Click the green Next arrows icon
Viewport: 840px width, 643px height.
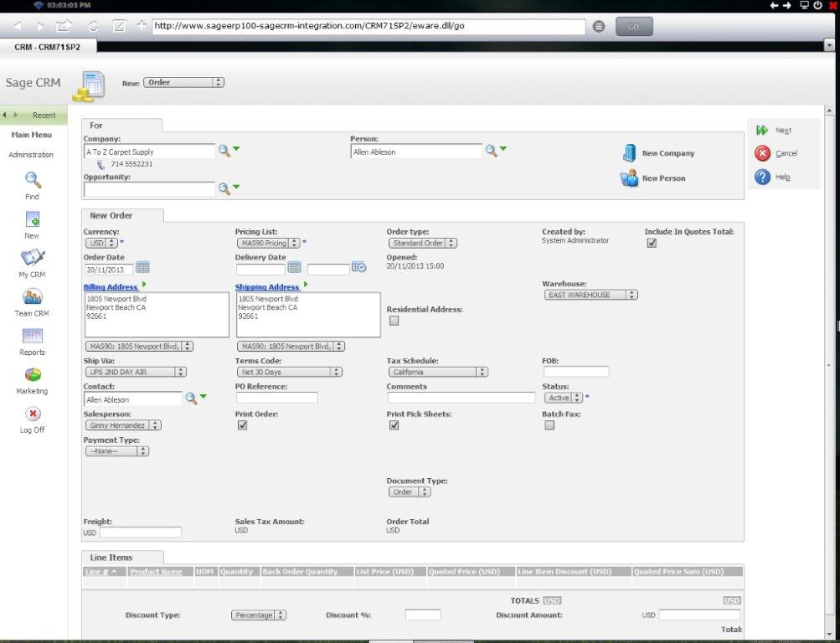pyautogui.click(x=762, y=130)
